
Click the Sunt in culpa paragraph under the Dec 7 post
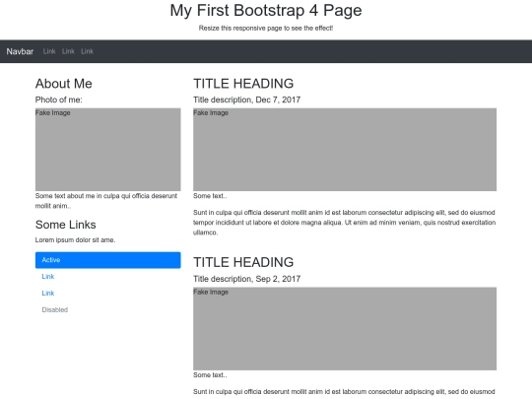pyautogui.click(x=345, y=223)
